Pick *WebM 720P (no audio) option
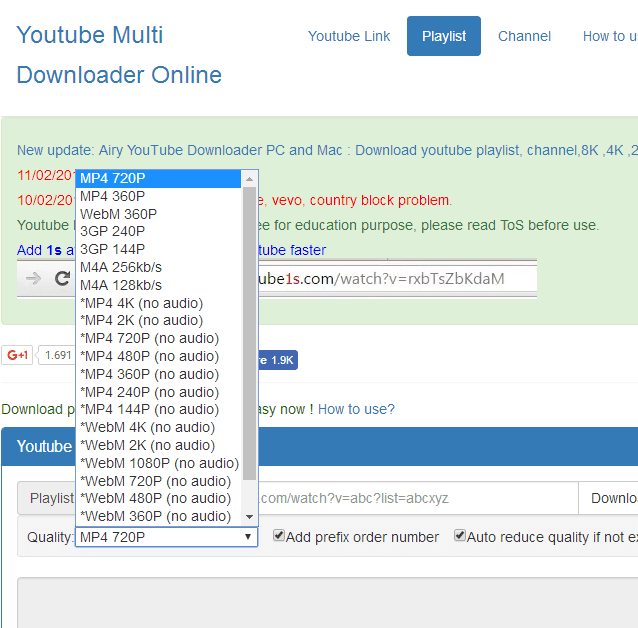638x628 pixels. [x=158, y=481]
